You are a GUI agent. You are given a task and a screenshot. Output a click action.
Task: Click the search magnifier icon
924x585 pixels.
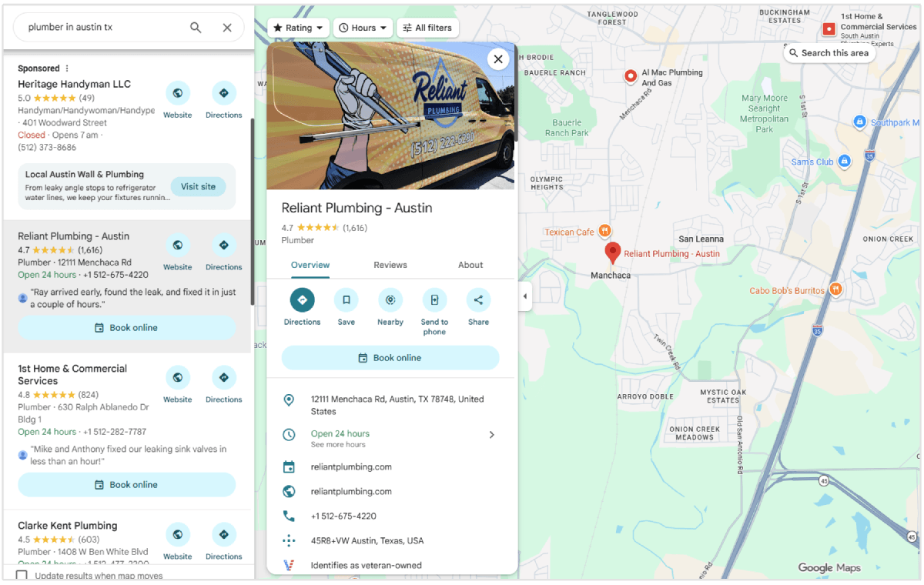196,27
